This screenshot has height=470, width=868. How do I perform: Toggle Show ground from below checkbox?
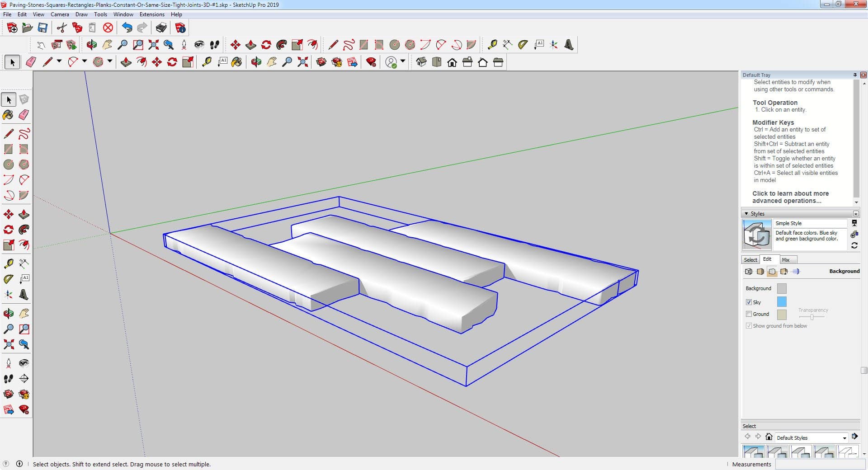(x=749, y=326)
